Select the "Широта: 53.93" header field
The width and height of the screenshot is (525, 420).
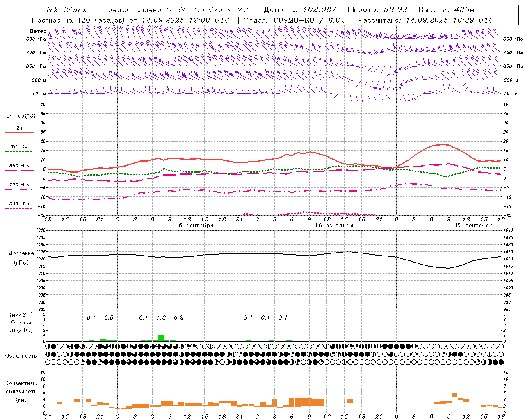(x=378, y=10)
